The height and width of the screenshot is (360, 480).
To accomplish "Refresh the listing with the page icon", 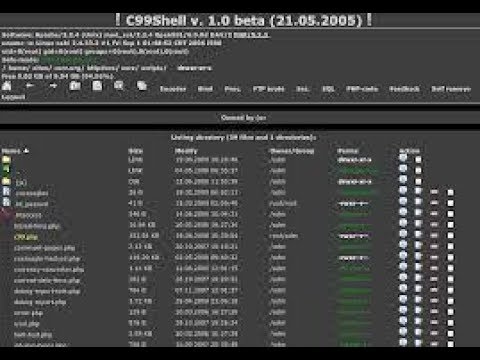I will tap(97, 86).
